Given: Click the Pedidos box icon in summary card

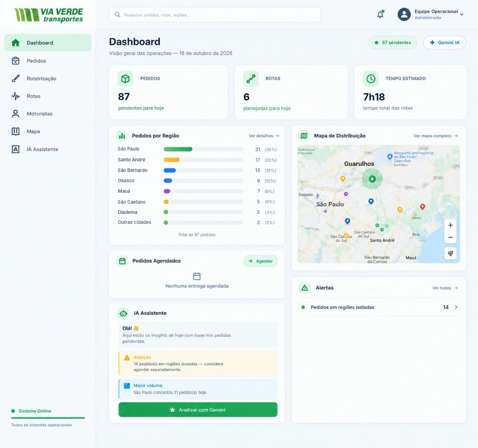Looking at the screenshot, I should 125,79.
